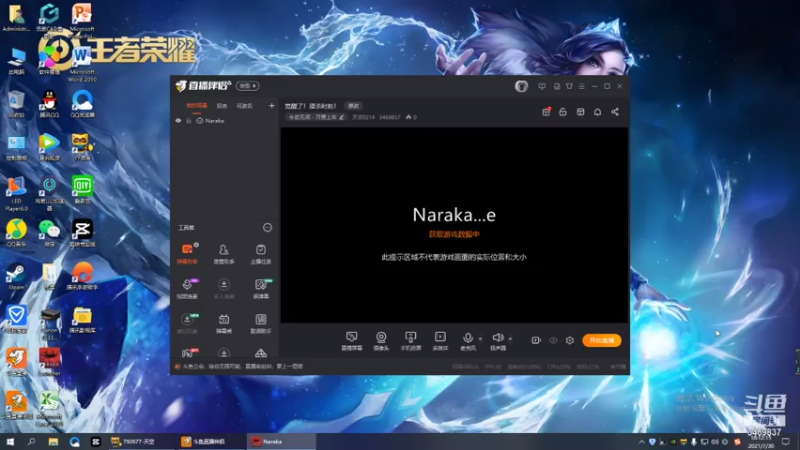Mute the microphone icon
800x450 pixels.
tap(467, 338)
